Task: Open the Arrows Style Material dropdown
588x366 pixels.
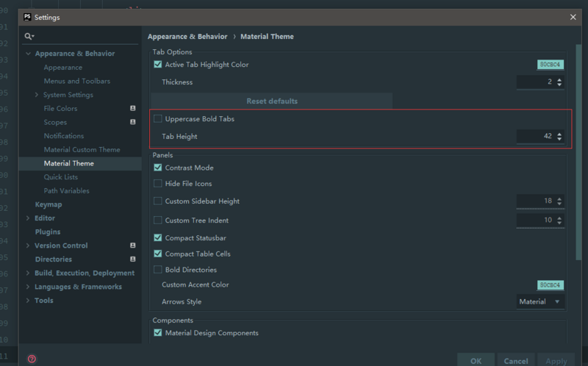Action: pyautogui.click(x=540, y=301)
